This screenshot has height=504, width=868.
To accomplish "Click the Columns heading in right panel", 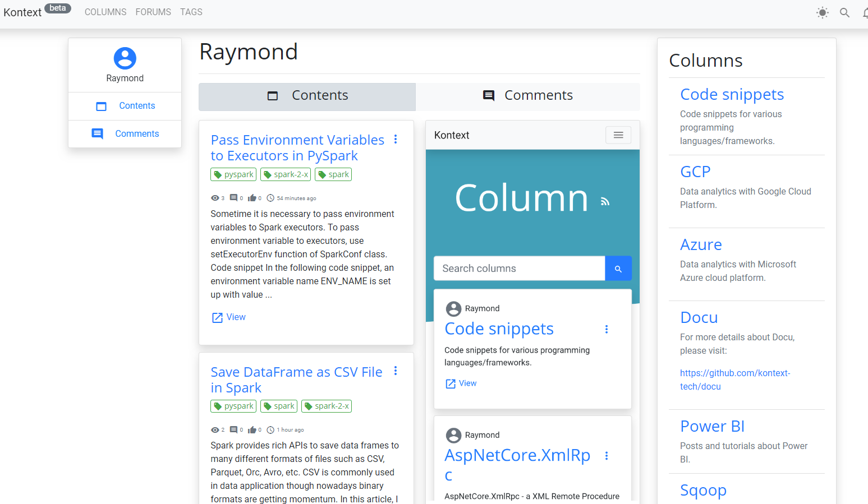I will click(x=706, y=61).
